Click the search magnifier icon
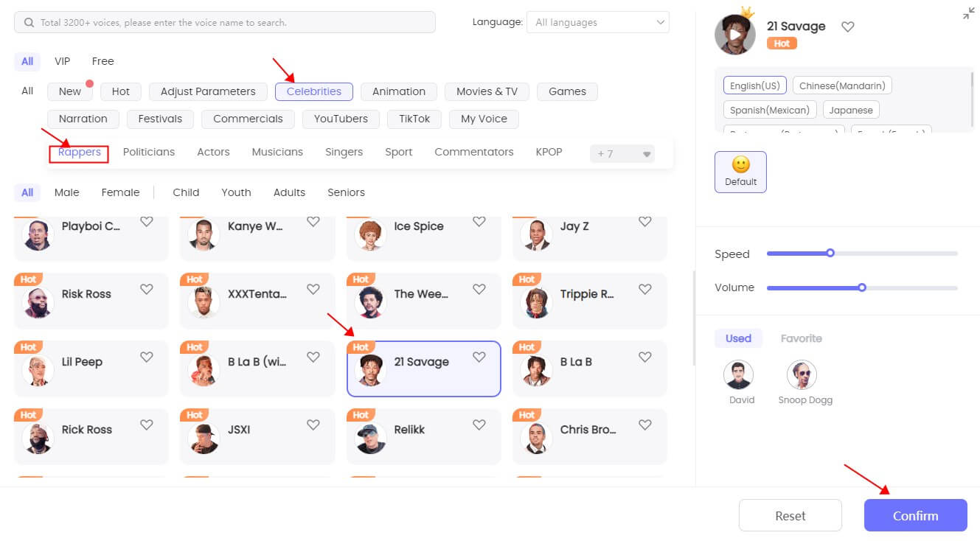 click(29, 23)
